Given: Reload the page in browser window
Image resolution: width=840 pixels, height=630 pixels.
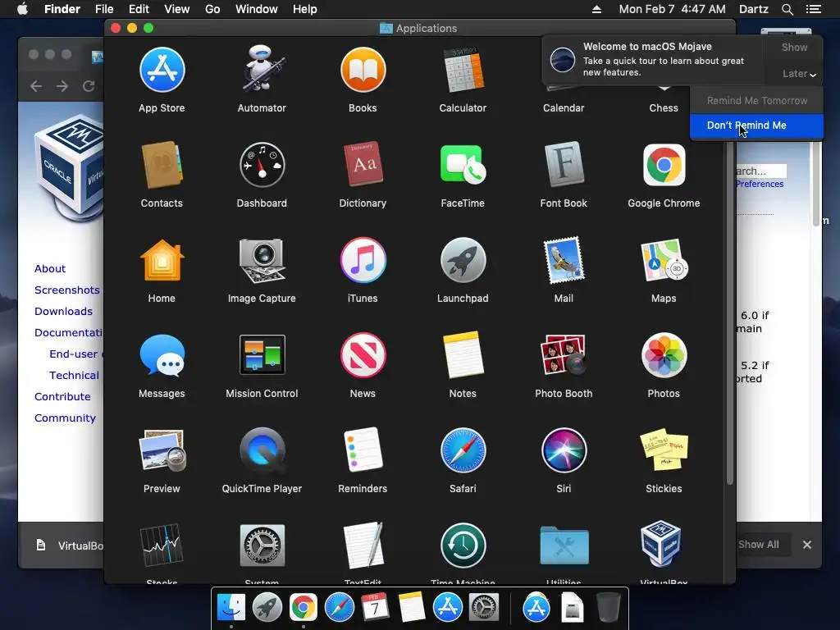Looking at the screenshot, I should [89, 86].
